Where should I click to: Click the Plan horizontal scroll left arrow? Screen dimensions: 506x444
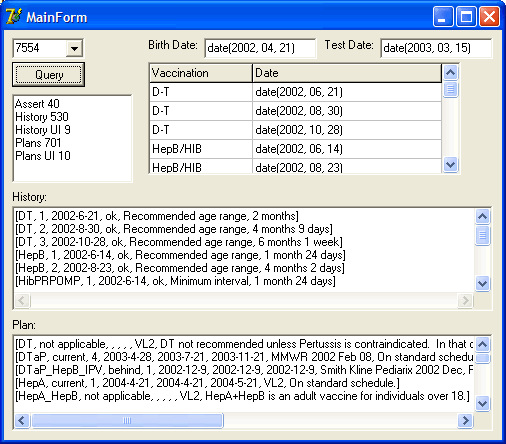click(22, 420)
